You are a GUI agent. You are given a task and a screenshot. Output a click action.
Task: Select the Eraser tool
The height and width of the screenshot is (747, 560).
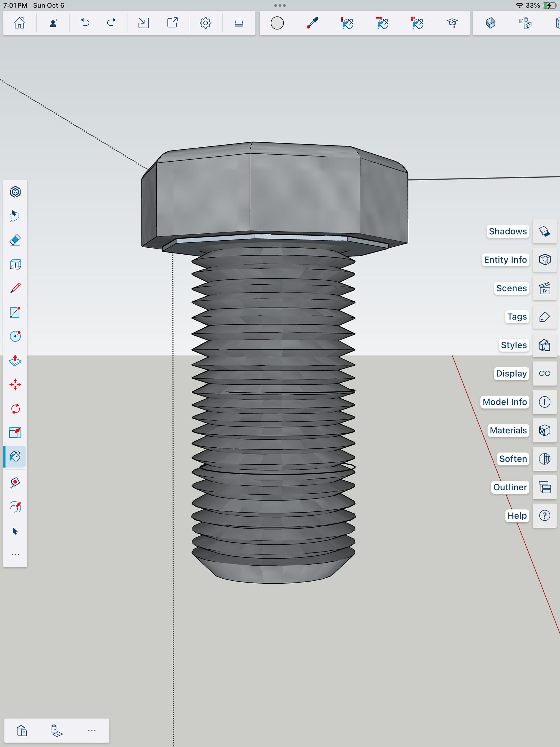coord(15,240)
